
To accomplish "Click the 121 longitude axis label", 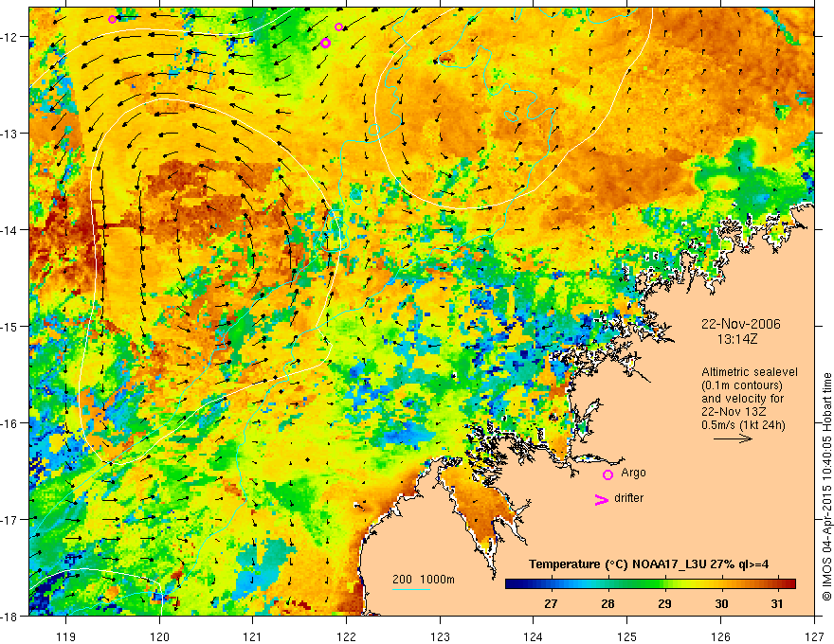I will [x=253, y=636].
